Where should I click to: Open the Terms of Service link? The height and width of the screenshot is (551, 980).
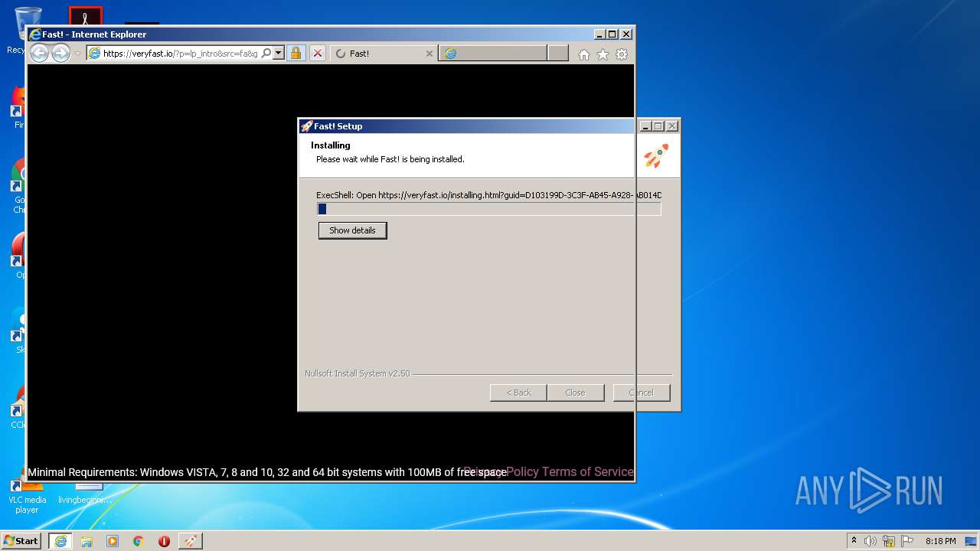tap(588, 471)
